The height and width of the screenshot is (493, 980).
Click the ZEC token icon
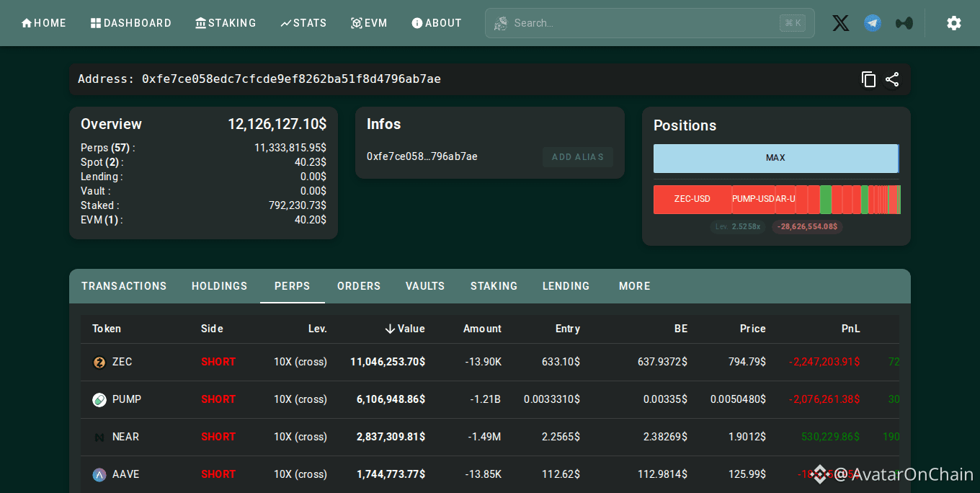tap(99, 363)
